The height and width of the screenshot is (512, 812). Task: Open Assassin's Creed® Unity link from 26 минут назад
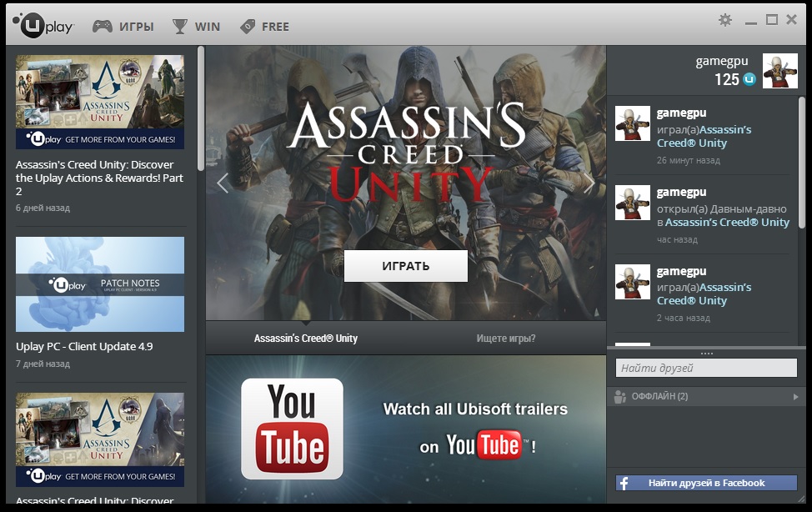pos(704,136)
